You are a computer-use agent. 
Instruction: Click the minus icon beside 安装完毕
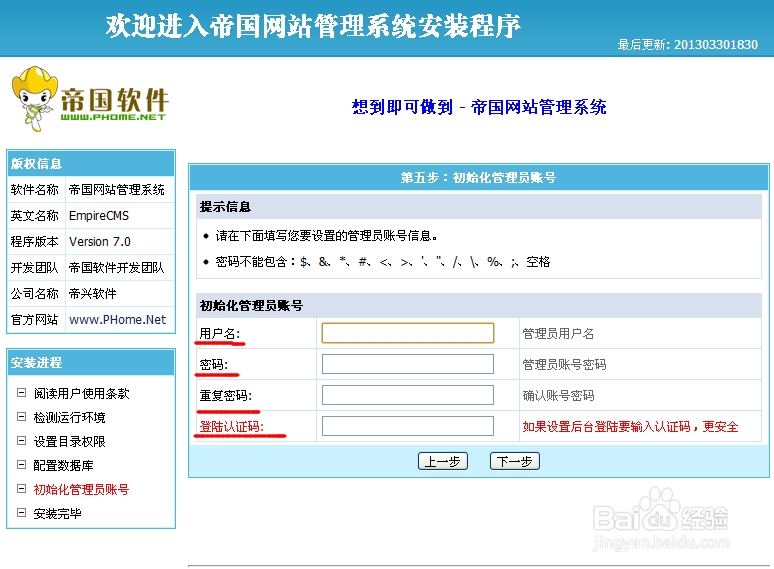[21, 513]
